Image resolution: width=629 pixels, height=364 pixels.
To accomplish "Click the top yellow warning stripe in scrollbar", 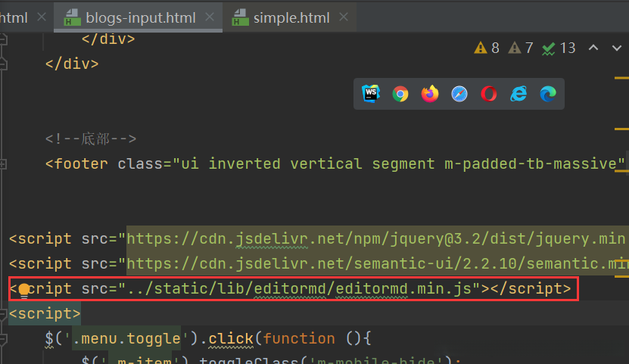I will point(621,78).
